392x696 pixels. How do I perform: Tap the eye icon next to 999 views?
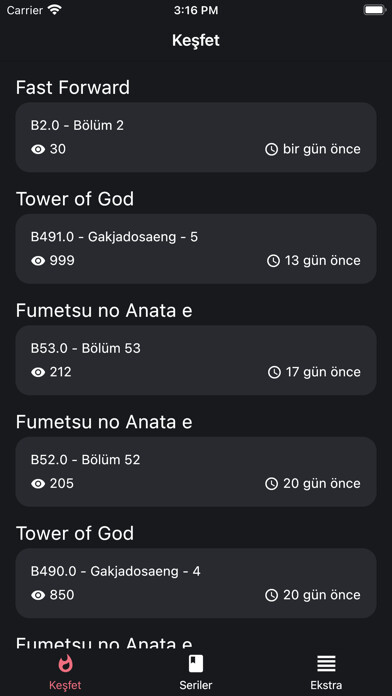[38, 261]
